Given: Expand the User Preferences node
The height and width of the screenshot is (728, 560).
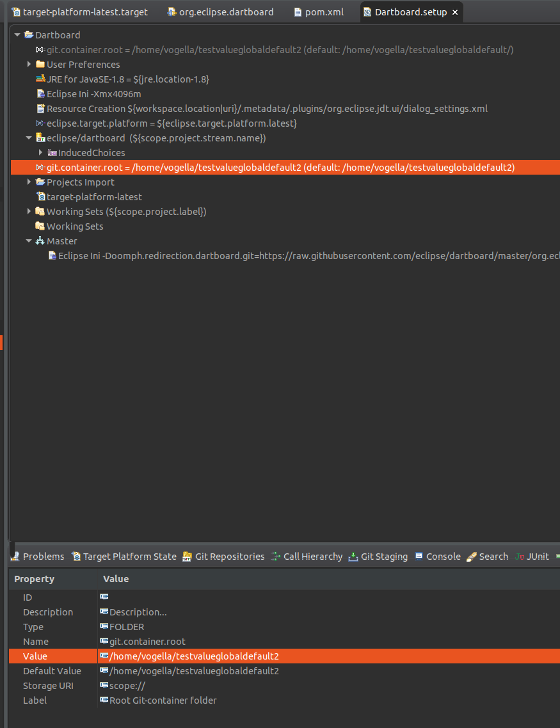Looking at the screenshot, I should (x=29, y=64).
